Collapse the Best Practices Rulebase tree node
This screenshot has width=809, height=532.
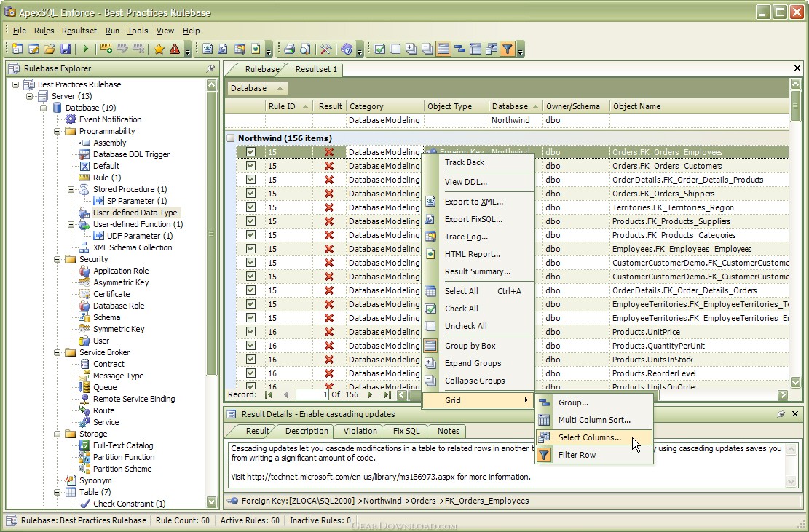point(15,84)
